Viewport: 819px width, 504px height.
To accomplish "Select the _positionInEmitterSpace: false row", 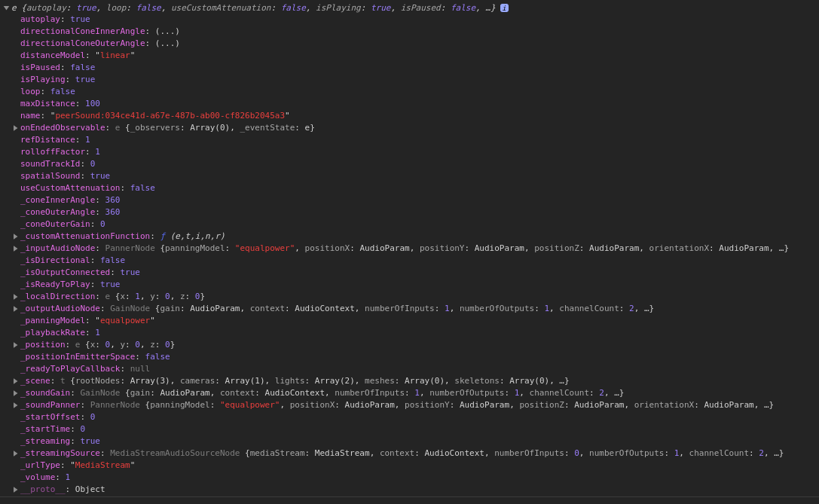I will (95, 356).
